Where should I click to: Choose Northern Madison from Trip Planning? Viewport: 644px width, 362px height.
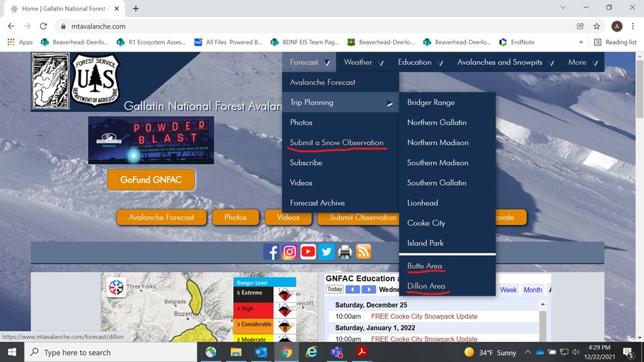447,142
